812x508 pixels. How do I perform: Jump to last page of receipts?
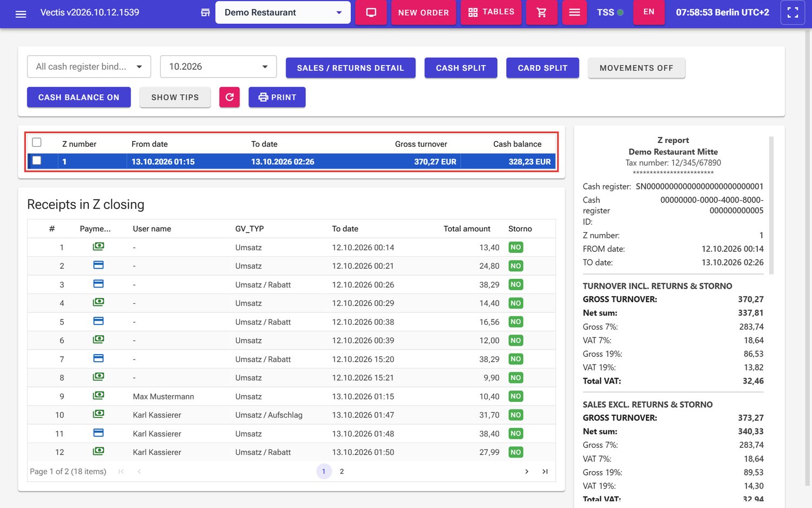coord(545,472)
